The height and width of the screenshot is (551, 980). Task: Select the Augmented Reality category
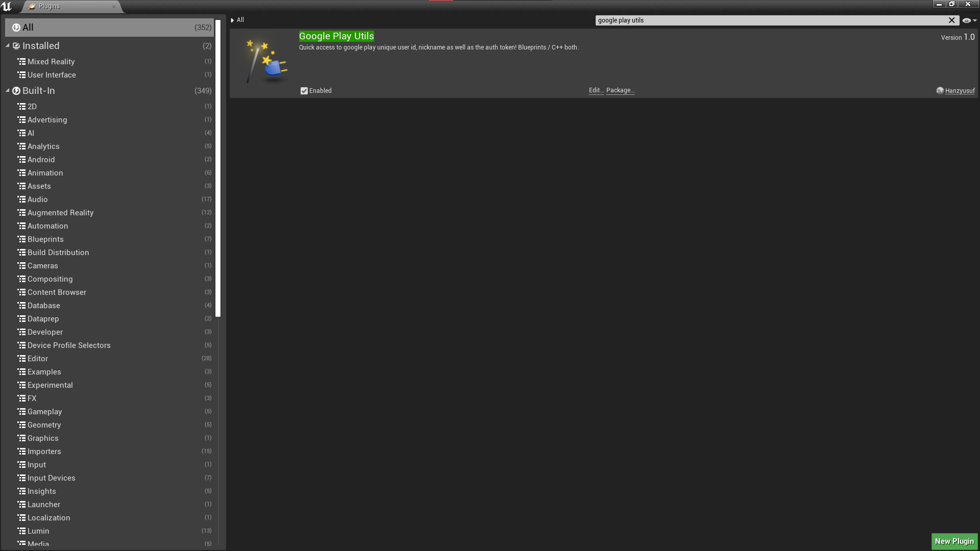click(109, 213)
